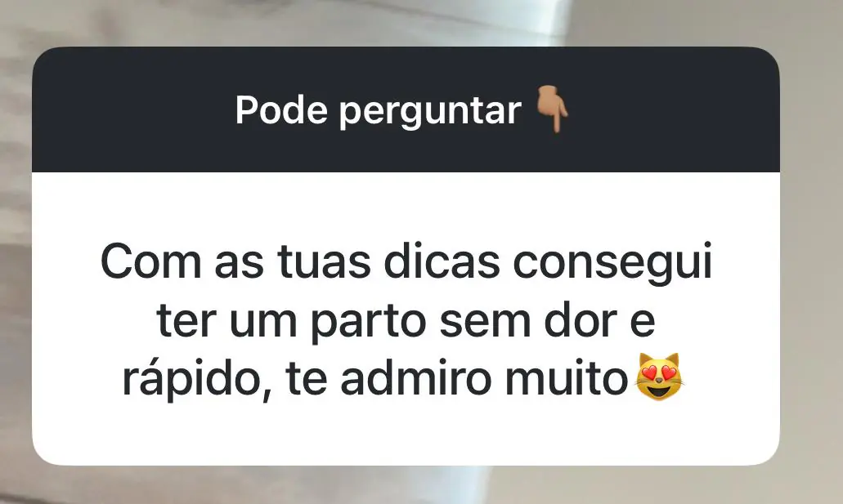Tap the word 'parto' in the message

pos(369,322)
